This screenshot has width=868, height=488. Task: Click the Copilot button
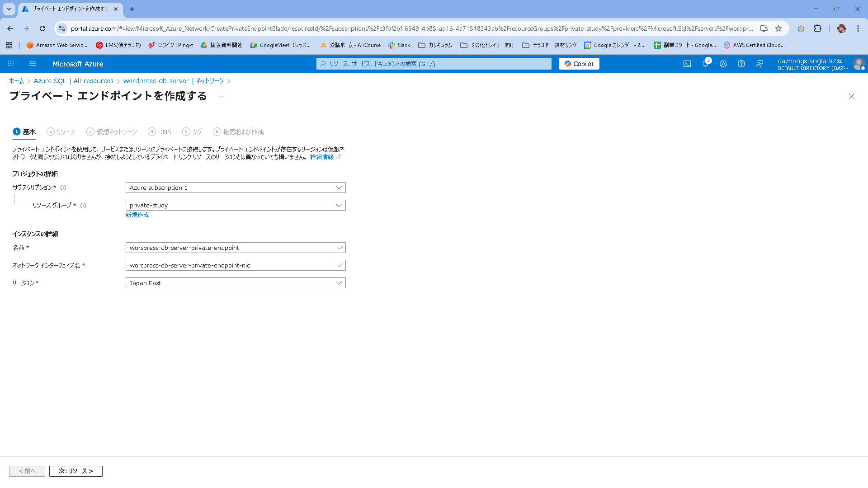pyautogui.click(x=579, y=64)
